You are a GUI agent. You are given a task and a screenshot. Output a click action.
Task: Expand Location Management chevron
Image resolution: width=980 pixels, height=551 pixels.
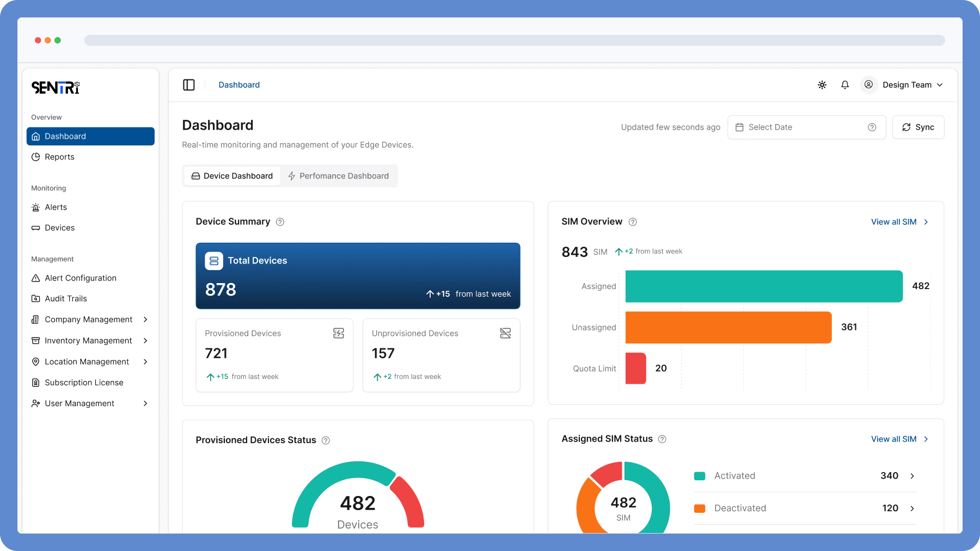(145, 362)
